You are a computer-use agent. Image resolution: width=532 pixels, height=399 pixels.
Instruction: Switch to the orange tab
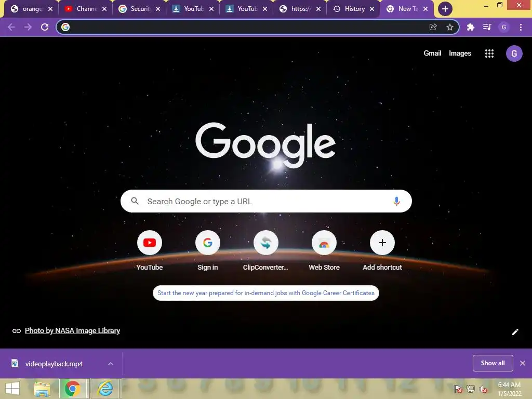click(x=31, y=9)
